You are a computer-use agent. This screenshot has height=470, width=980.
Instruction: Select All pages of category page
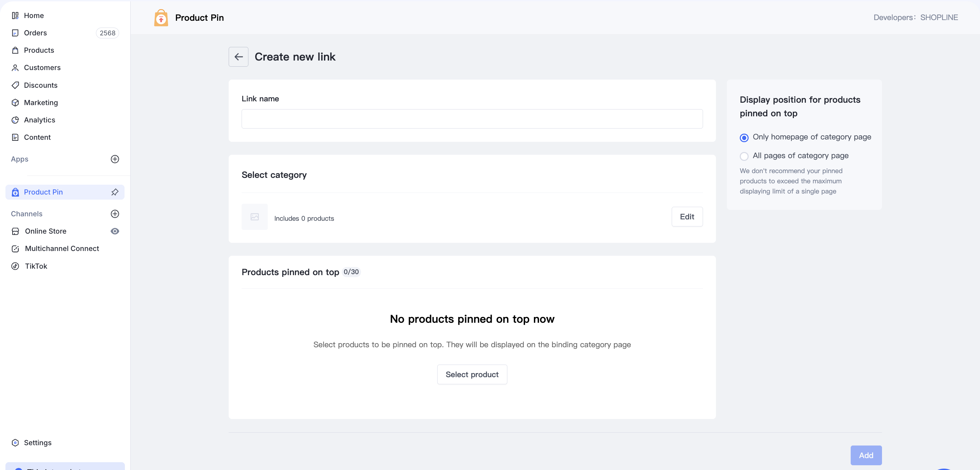point(744,156)
